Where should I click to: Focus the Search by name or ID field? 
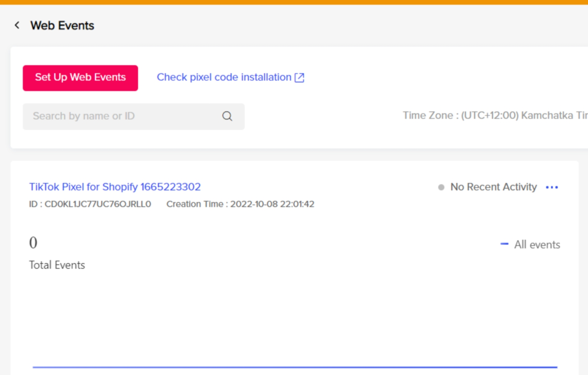(x=134, y=116)
